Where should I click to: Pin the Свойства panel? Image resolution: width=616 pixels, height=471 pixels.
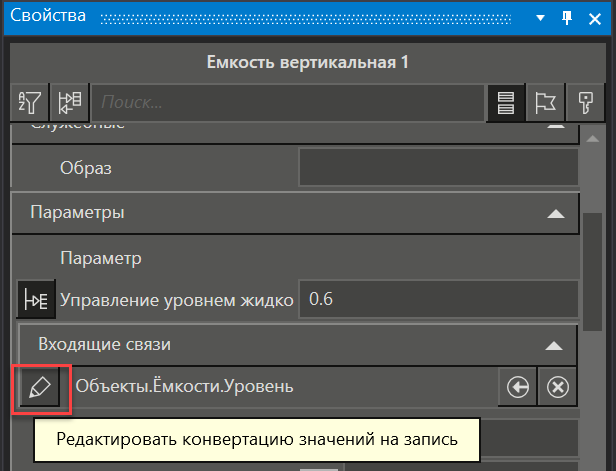[x=567, y=17]
